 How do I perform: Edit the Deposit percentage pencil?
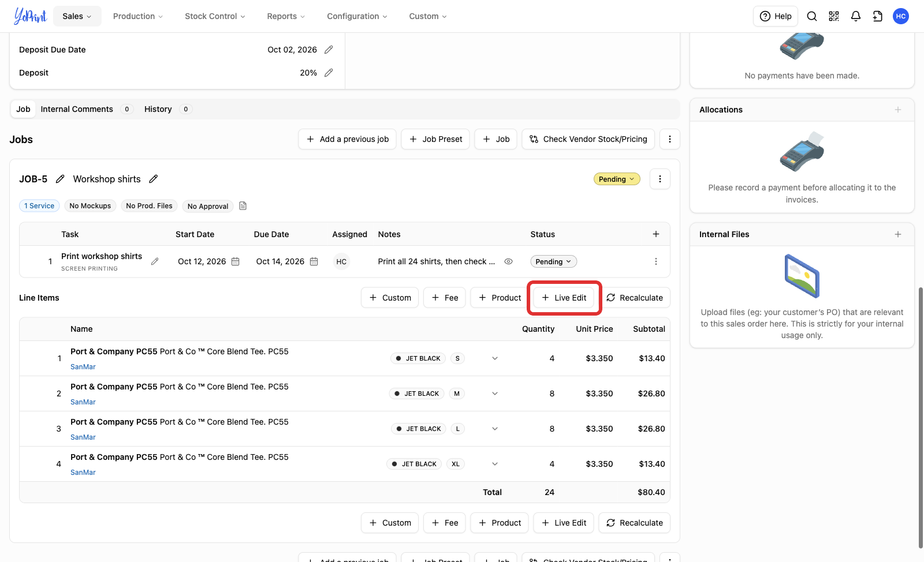pyautogui.click(x=329, y=73)
